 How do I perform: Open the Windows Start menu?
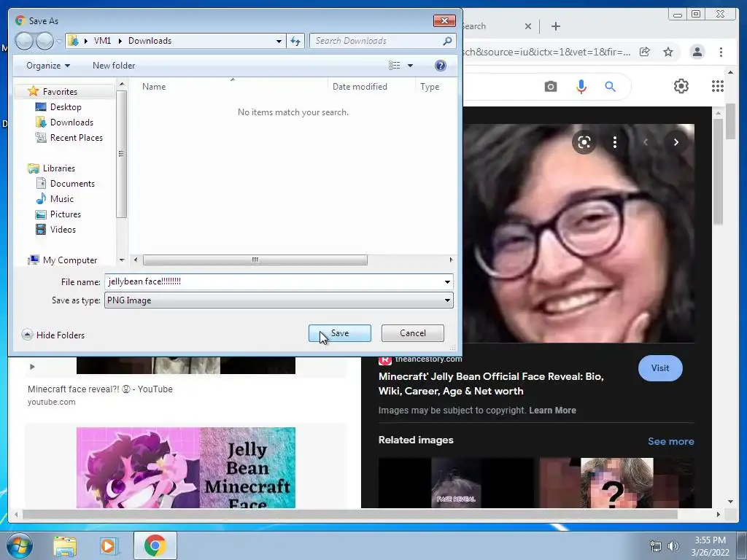(x=20, y=545)
